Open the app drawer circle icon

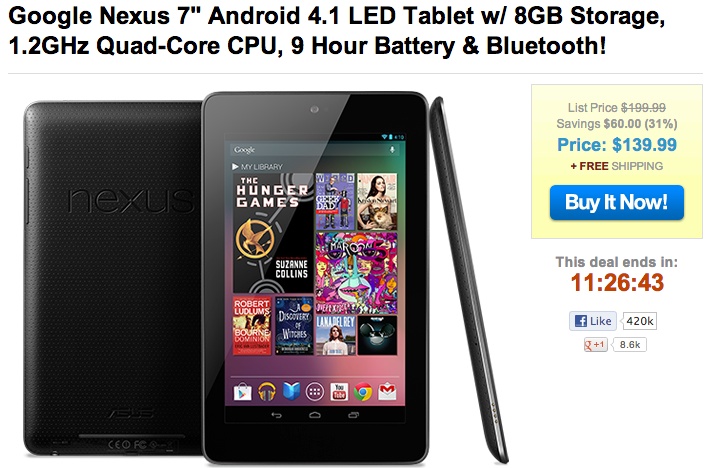315,392
